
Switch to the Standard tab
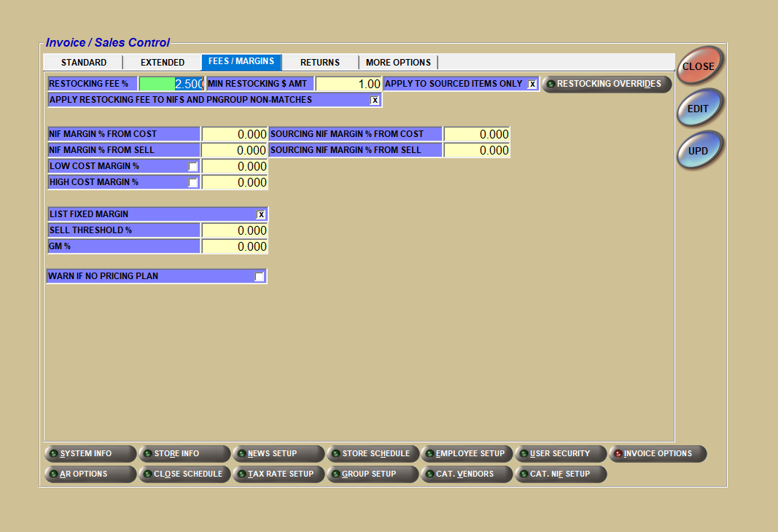pyautogui.click(x=84, y=63)
